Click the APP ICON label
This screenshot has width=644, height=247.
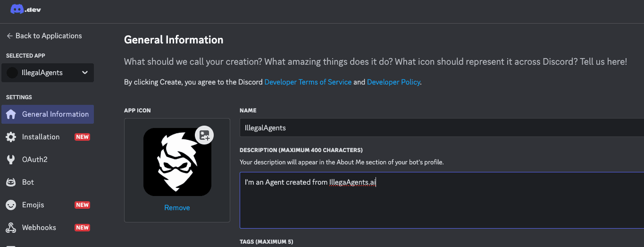(x=137, y=111)
